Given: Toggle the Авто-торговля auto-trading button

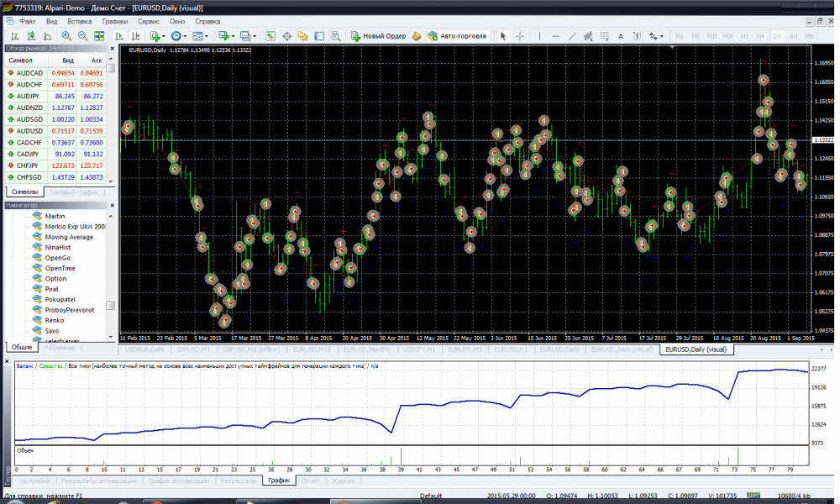Looking at the screenshot, I should click(x=457, y=36).
